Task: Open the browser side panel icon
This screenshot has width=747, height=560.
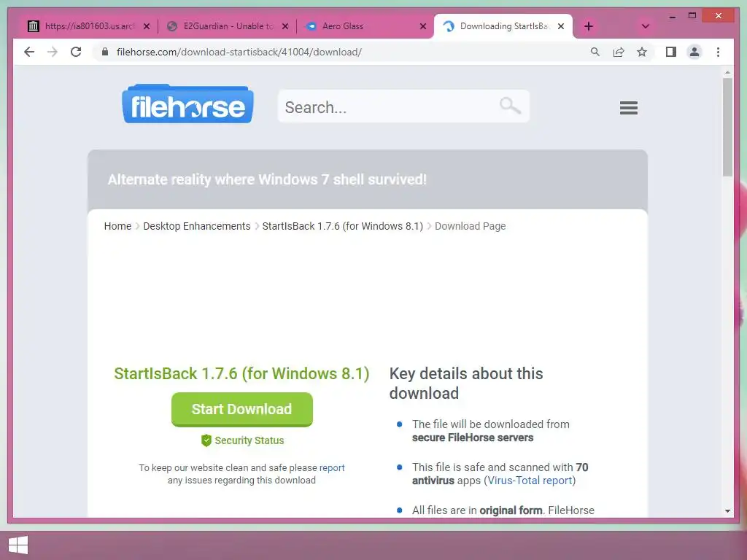Action: click(671, 52)
